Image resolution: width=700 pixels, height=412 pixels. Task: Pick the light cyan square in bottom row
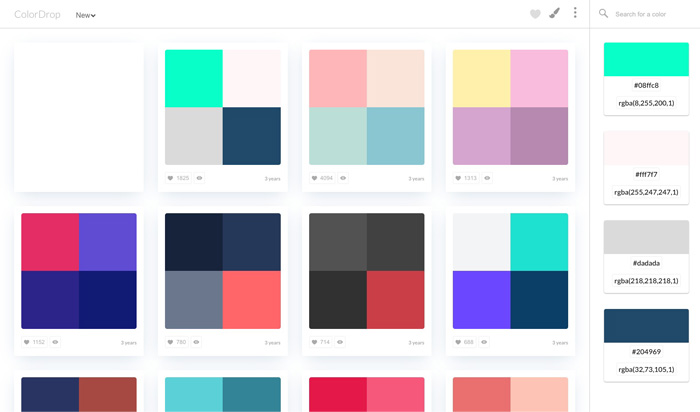pyautogui.click(x=194, y=395)
